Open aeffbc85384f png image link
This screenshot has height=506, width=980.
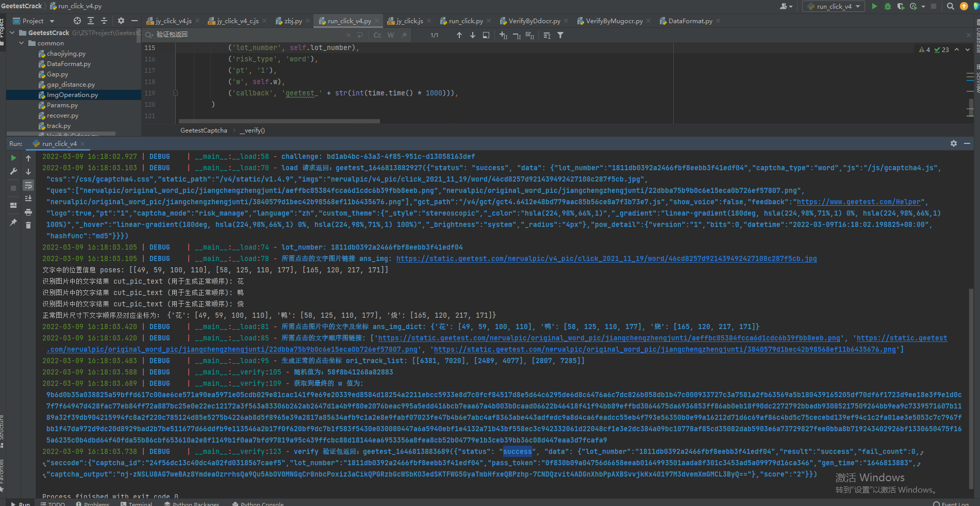[x=609, y=338]
